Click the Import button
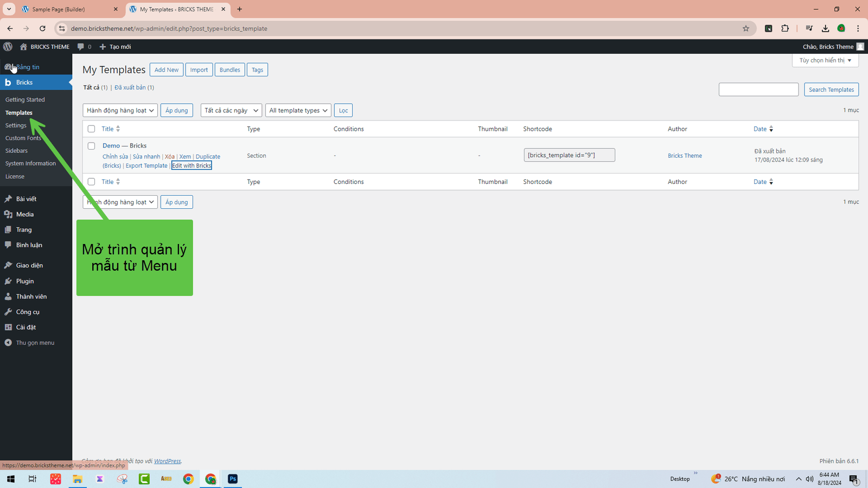The image size is (868, 488). [199, 70]
